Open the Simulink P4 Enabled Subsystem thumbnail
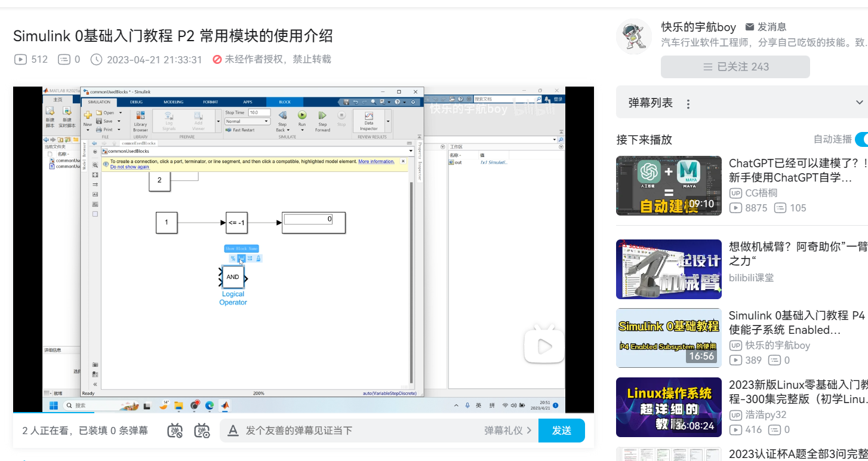The image size is (868, 461). (x=669, y=338)
